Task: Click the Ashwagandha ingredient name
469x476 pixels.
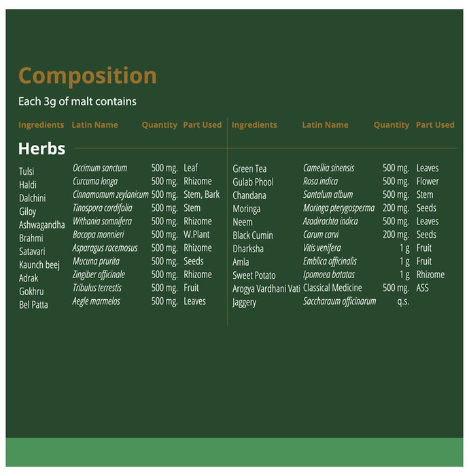Action: (x=42, y=225)
